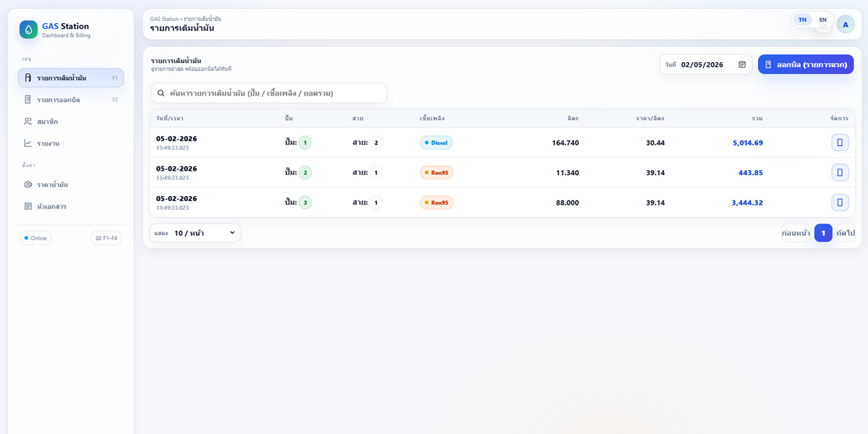Click ออกบิล (รายการแรก) button

pyautogui.click(x=806, y=64)
